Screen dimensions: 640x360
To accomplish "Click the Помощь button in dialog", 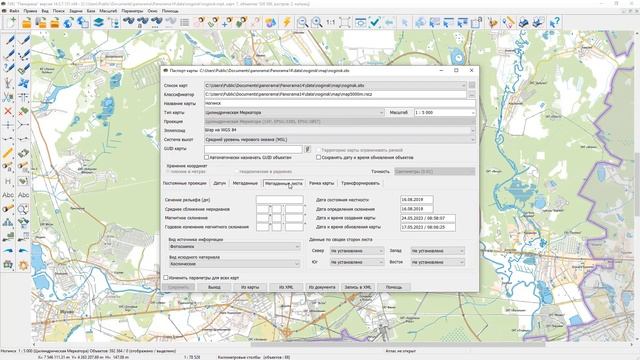I will click(x=394, y=287).
